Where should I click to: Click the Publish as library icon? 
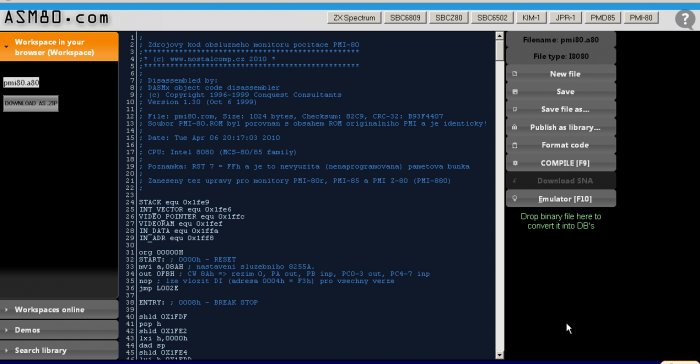515,127
